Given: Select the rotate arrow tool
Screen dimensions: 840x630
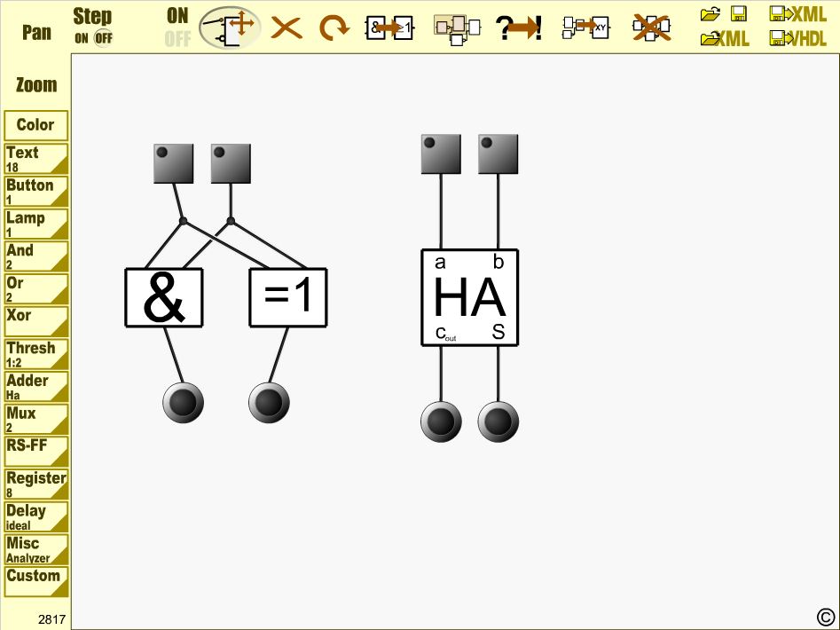Looking at the screenshot, I should click(334, 28).
